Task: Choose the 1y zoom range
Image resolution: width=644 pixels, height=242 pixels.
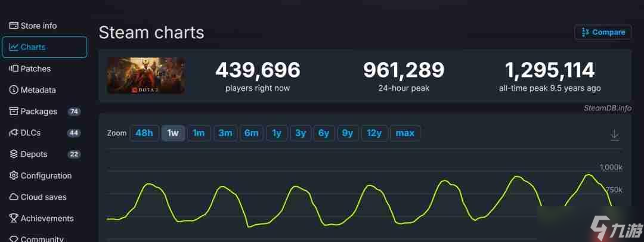Action: 277,133
